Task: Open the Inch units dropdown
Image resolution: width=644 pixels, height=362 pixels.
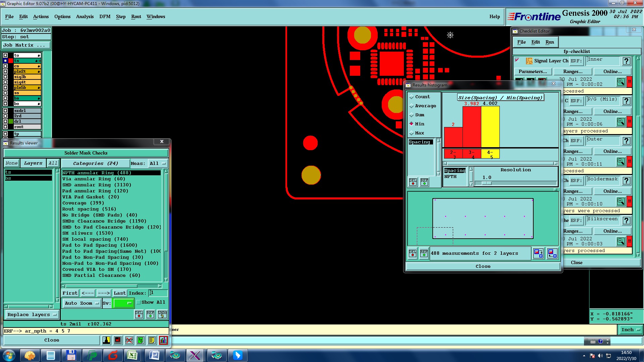Action: tap(631, 330)
